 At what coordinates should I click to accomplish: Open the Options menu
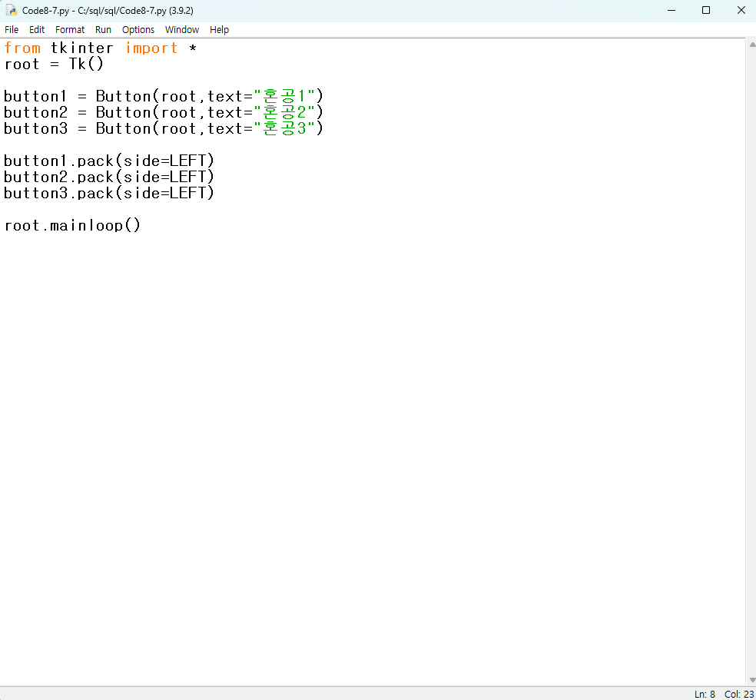click(x=138, y=29)
